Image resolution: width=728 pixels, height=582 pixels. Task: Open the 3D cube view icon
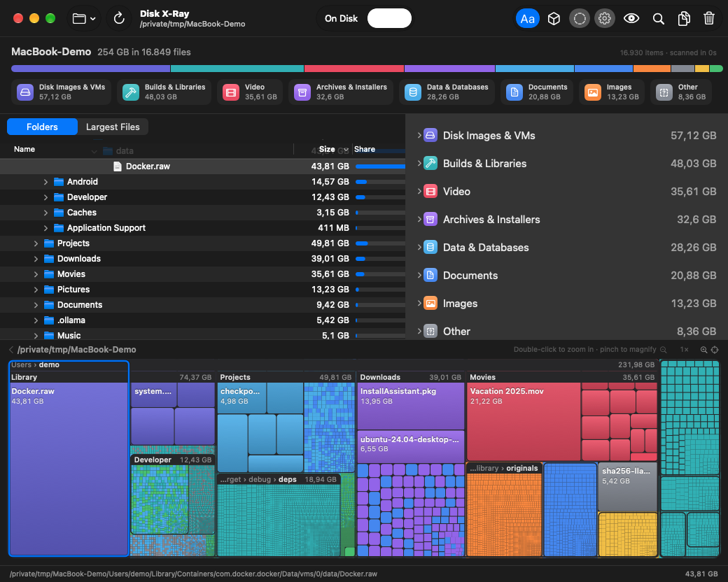click(x=554, y=19)
